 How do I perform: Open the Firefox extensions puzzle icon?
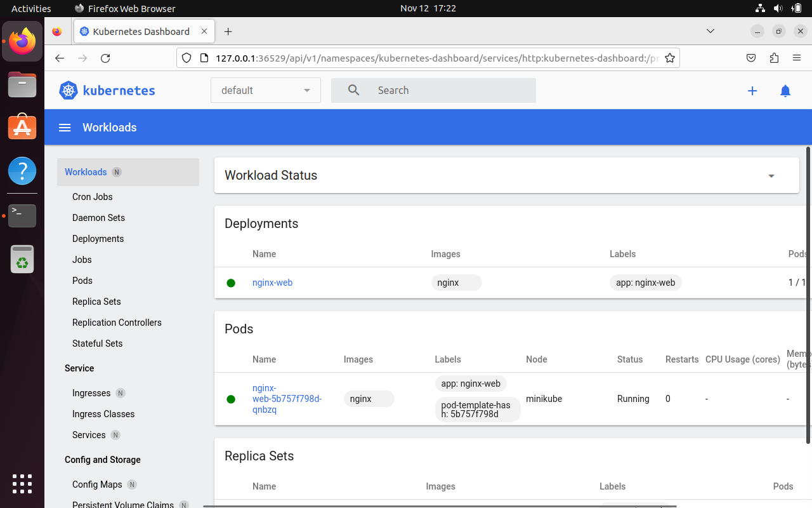[x=774, y=58]
